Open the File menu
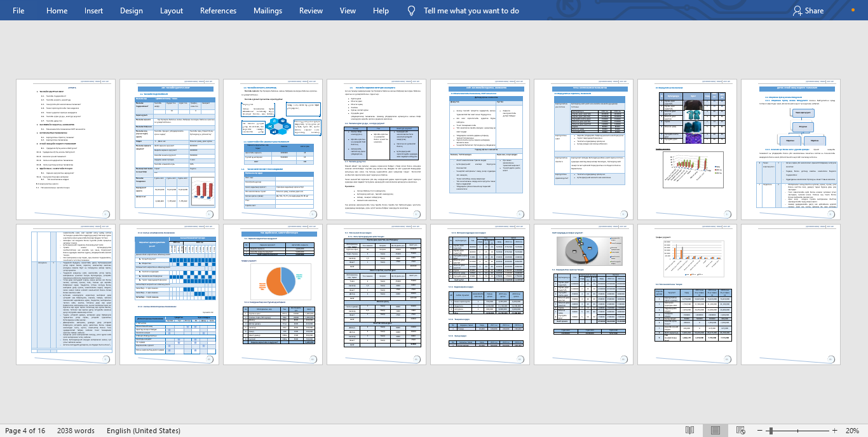The image size is (868, 437). (x=19, y=11)
